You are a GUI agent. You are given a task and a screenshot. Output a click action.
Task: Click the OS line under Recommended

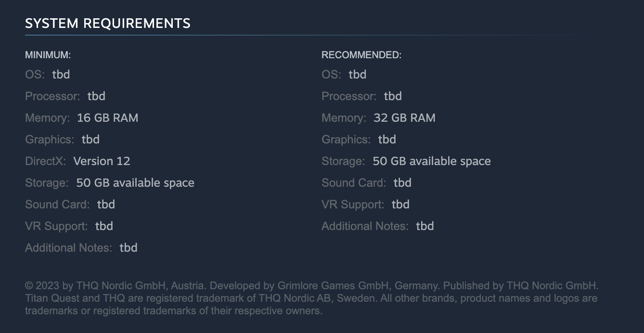click(344, 75)
